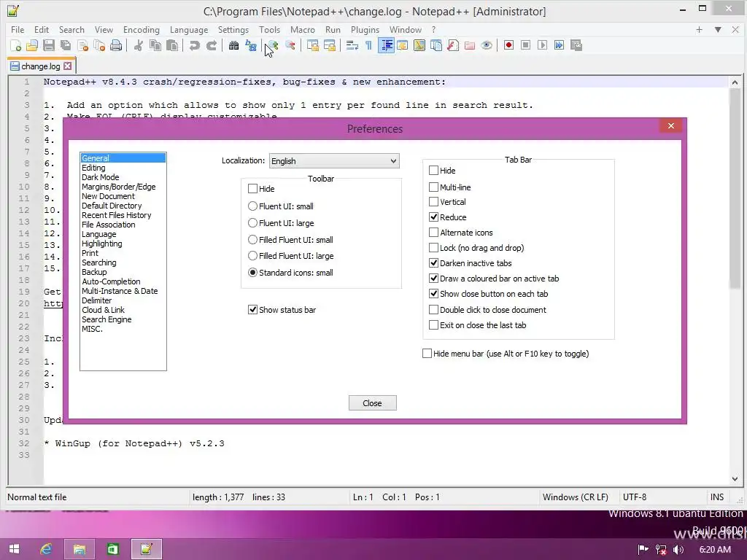Open Find with the binoculars icon
Image resolution: width=747 pixels, height=560 pixels.
(233, 45)
